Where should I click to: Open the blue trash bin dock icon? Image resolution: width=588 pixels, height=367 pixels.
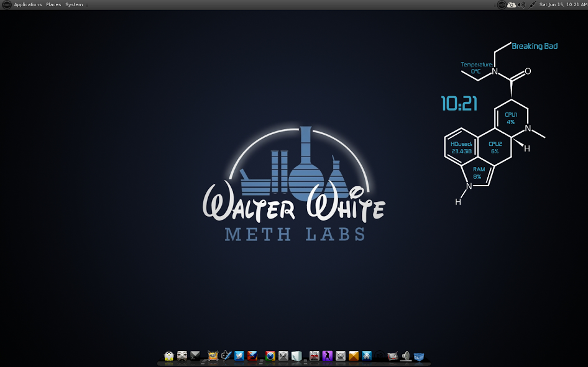[419, 356]
